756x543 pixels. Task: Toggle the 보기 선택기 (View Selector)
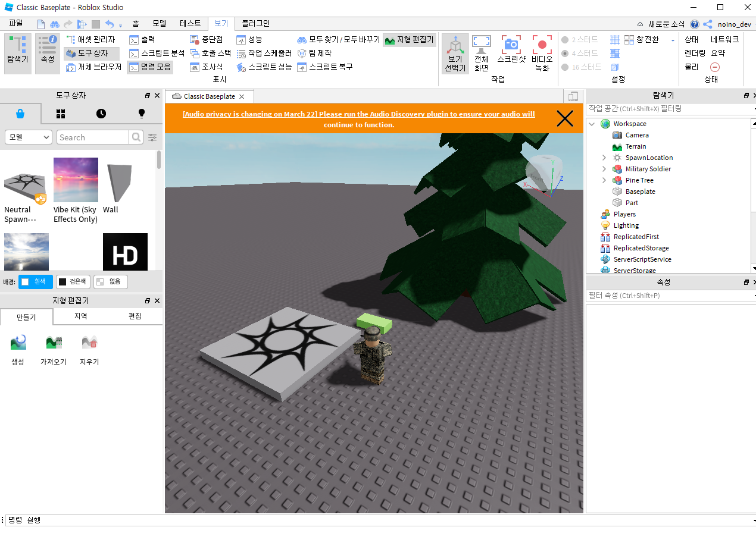[455, 54]
